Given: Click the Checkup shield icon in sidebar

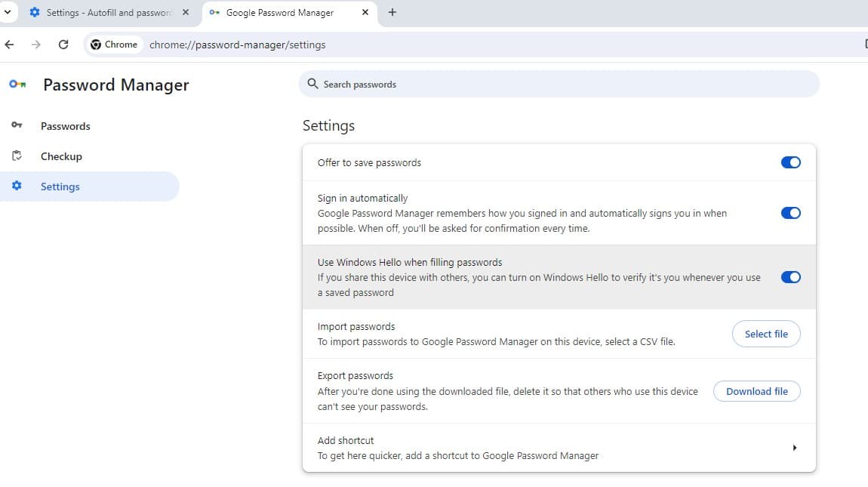Looking at the screenshot, I should 17,156.
